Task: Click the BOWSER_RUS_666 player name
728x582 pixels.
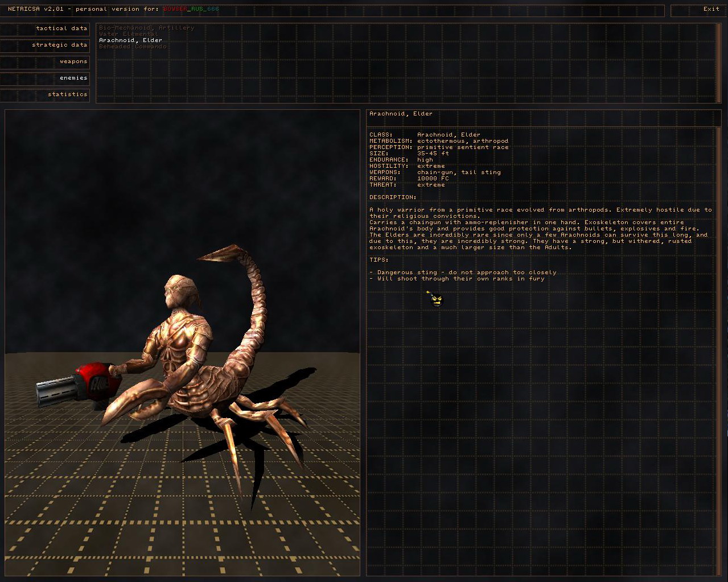Action: [191, 9]
